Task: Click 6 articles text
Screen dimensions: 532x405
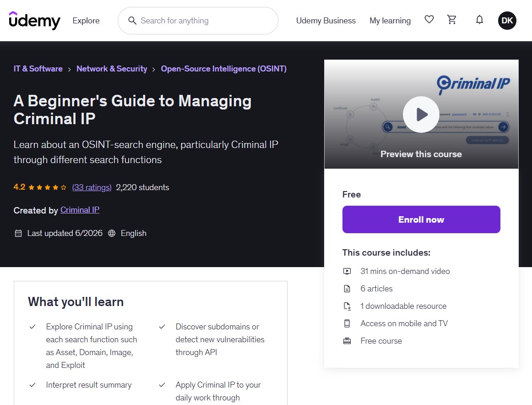Action: point(376,289)
